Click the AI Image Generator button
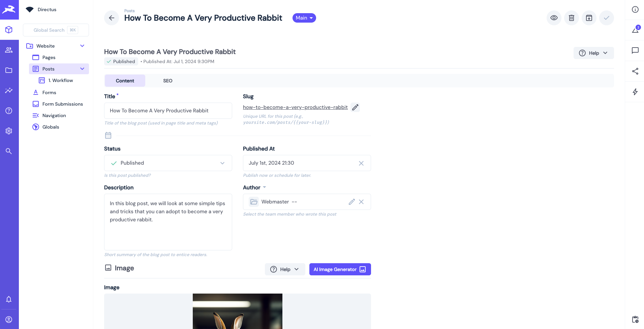Screen dimensions: 644x329 [x=340, y=269]
